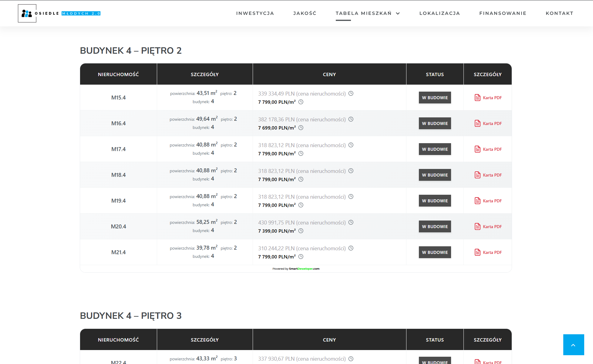
Task: Click W BUDOWIE status button for M15.4
Action: [435, 98]
